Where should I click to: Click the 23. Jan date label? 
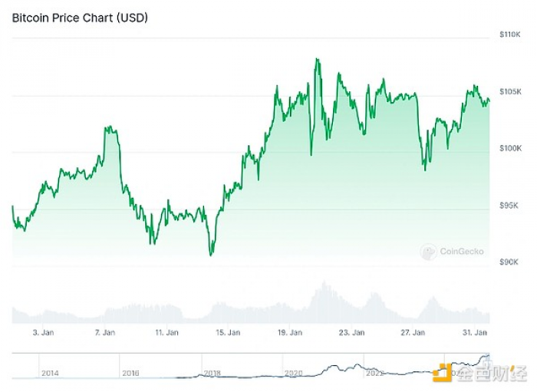pos(351,332)
